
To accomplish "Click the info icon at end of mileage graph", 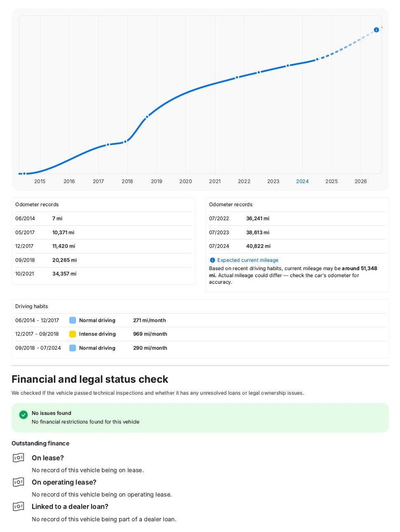I will pos(376,30).
